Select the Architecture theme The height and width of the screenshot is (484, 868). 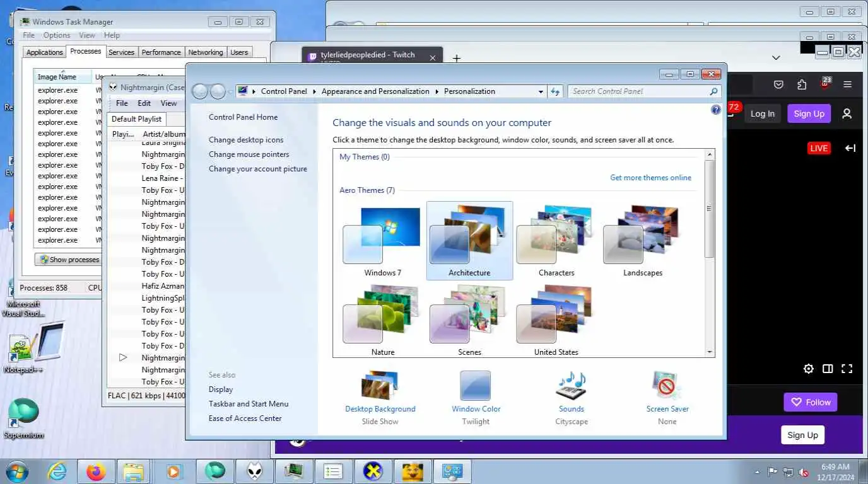click(x=469, y=241)
